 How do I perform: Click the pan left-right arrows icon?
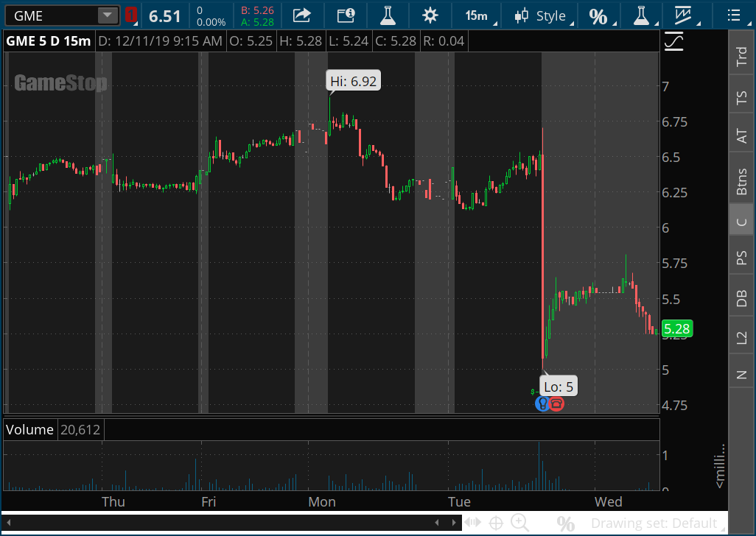pos(473,523)
